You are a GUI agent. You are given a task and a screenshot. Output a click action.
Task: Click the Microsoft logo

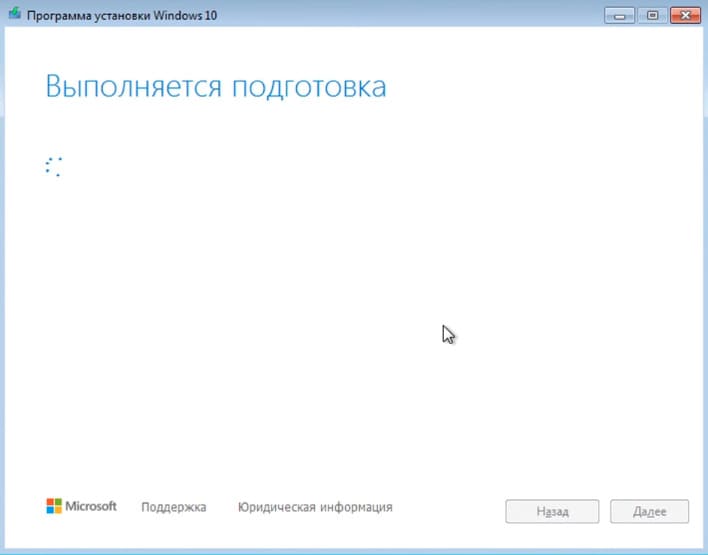[81, 506]
